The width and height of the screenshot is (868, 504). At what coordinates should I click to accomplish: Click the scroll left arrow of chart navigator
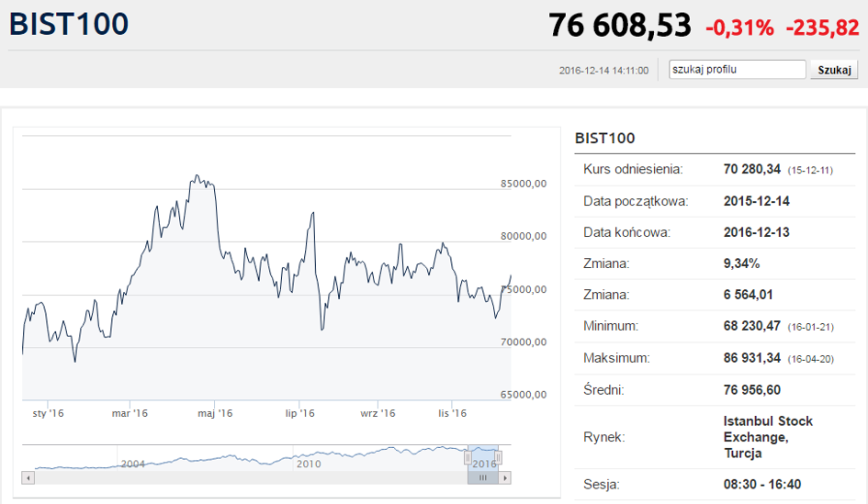[28, 477]
